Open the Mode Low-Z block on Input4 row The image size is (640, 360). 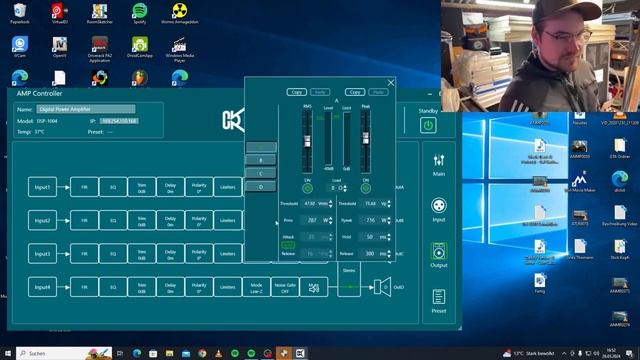click(256, 287)
